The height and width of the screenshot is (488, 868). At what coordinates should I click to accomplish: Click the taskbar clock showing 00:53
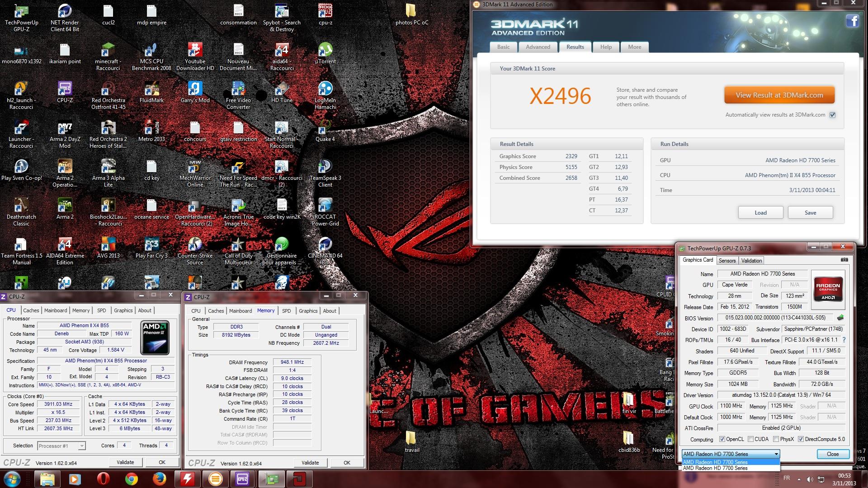[844, 479]
